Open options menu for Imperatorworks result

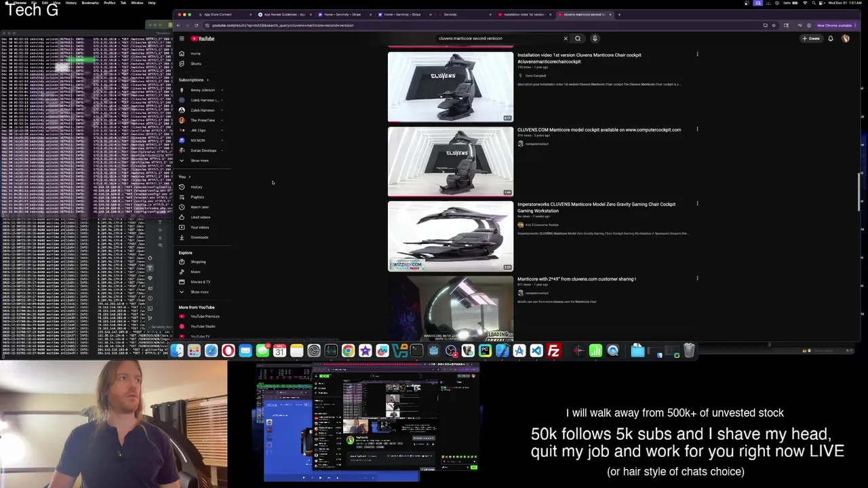coord(697,203)
